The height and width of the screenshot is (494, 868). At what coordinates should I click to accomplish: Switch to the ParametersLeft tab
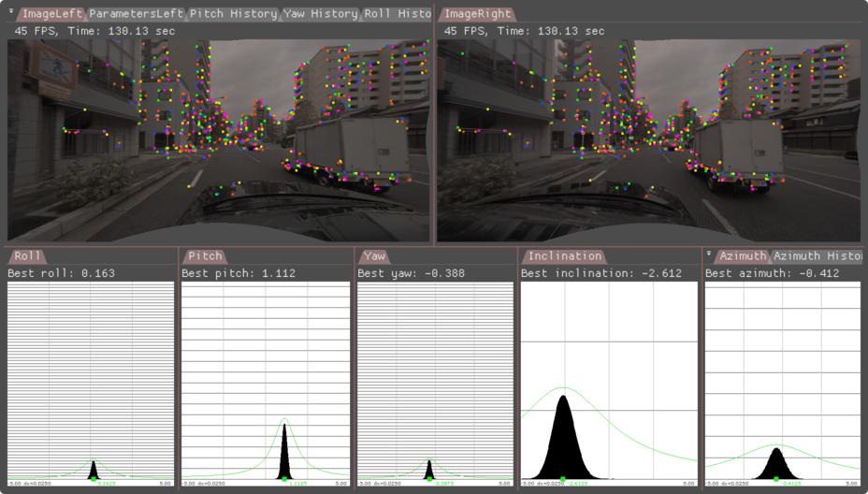coord(136,14)
